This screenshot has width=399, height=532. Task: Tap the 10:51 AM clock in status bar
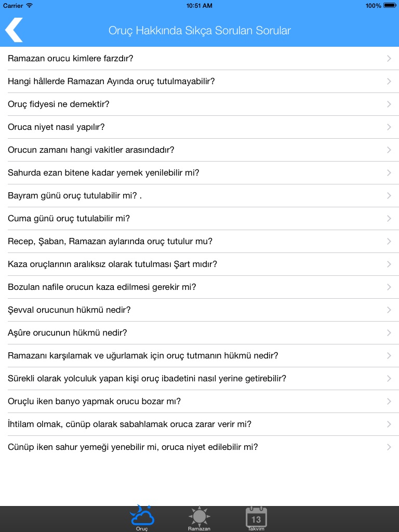199,6
